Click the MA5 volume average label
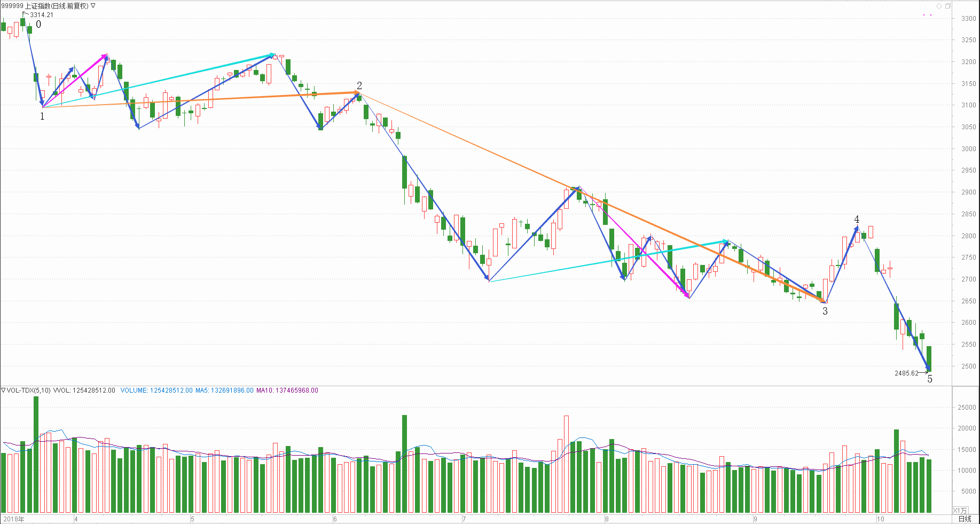 224,390
